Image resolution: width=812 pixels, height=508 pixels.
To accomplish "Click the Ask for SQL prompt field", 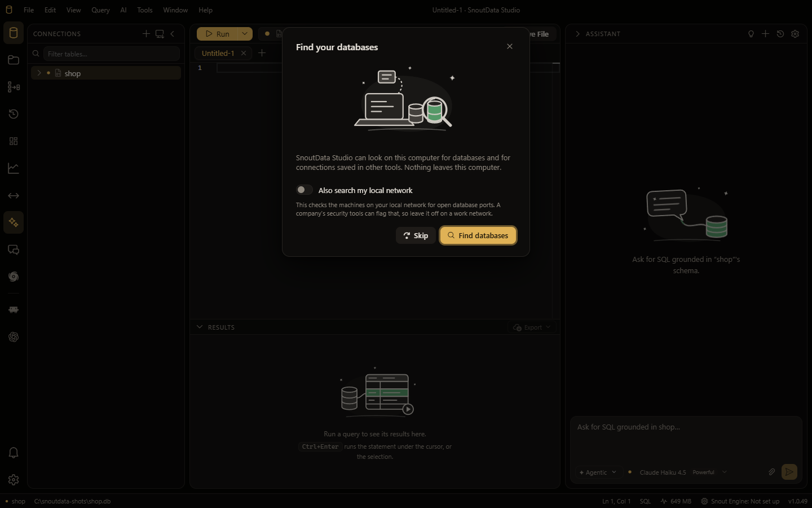I will (x=686, y=440).
